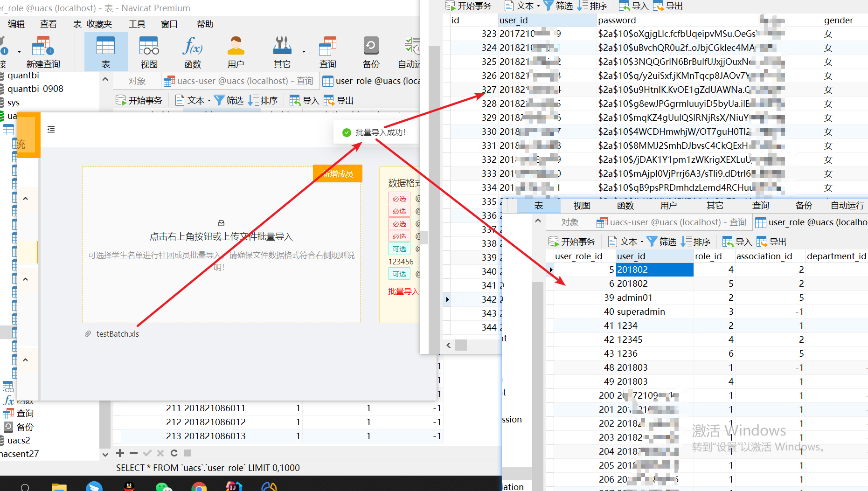Open the 窗口 menu
The width and height of the screenshot is (868, 491).
coord(169,24)
